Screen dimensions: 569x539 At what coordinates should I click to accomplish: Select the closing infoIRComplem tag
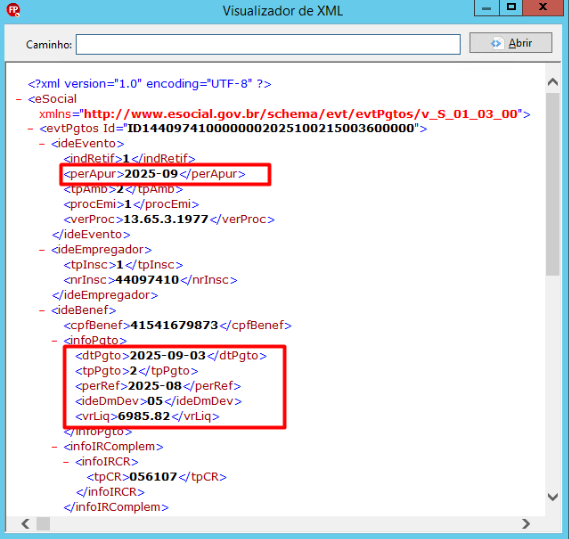[116, 507]
